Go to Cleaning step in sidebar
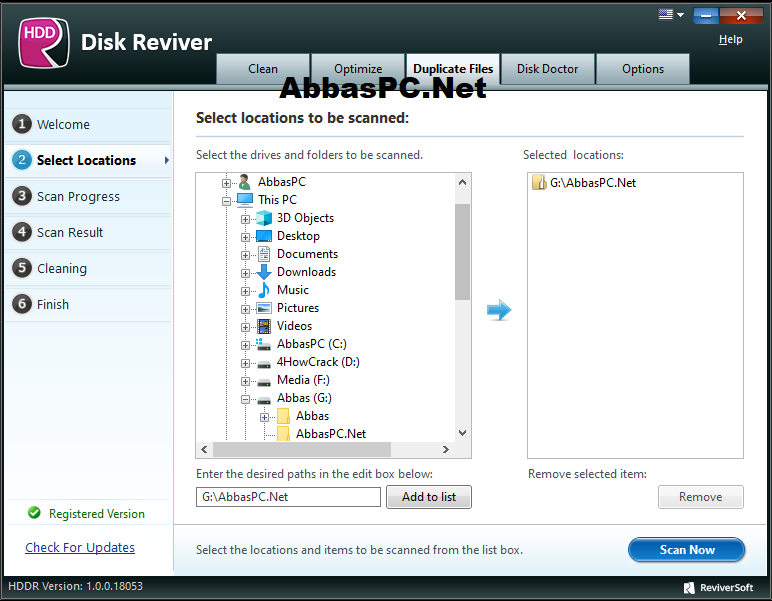Viewport: 772px width, 601px height. point(88,268)
